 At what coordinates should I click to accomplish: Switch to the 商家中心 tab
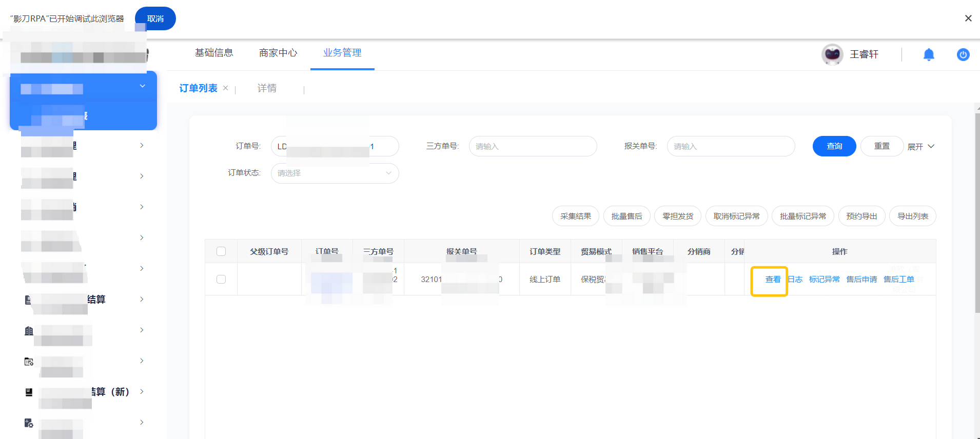278,53
